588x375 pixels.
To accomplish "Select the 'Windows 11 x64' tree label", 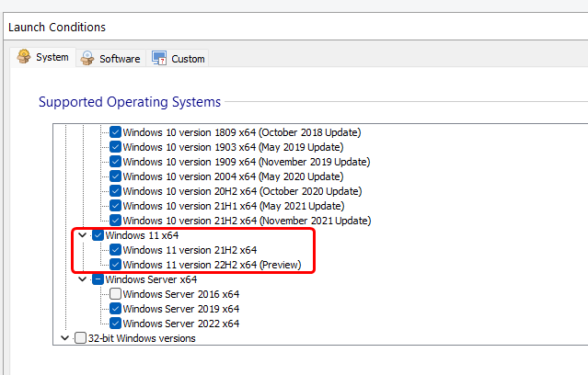I will click(142, 235).
